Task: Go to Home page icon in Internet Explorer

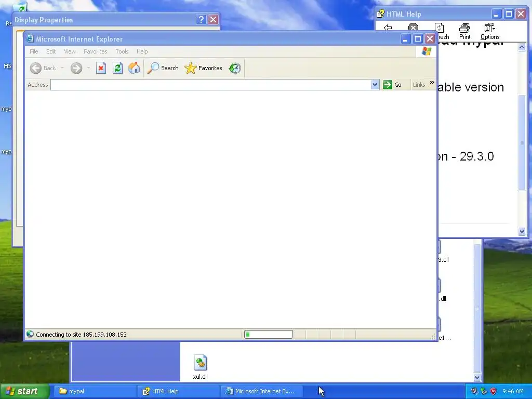Action: pyautogui.click(x=134, y=68)
